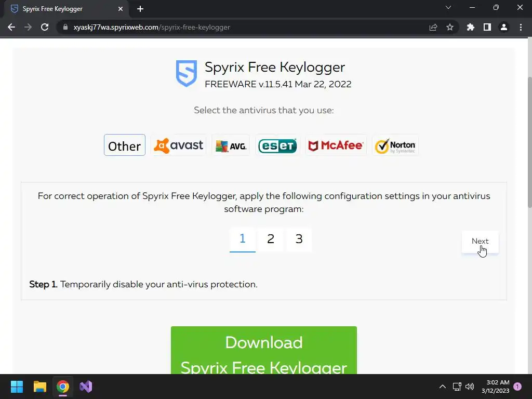
Task: Open volume speaker tray icon
Action: (x=470, y=387)
